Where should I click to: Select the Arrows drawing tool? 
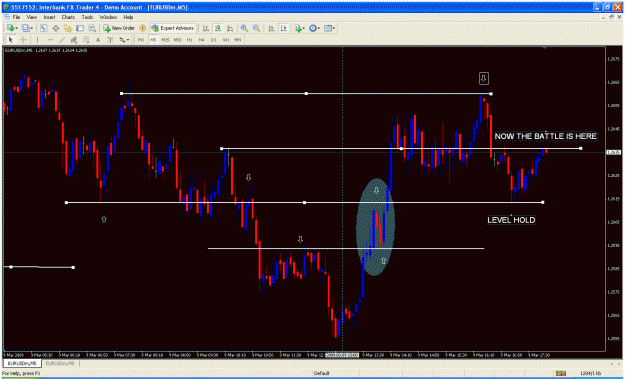point(122,39)
